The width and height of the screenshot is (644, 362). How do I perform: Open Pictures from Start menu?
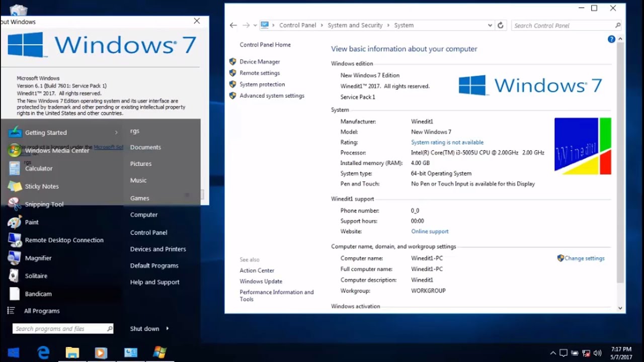(x=141, y=163)
